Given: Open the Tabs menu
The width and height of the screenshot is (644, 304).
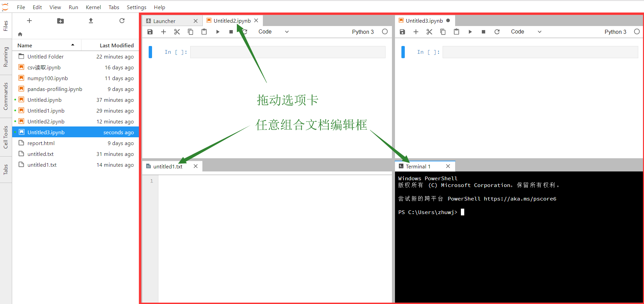Looking at the screenshot, I should [x=114, y=7].
